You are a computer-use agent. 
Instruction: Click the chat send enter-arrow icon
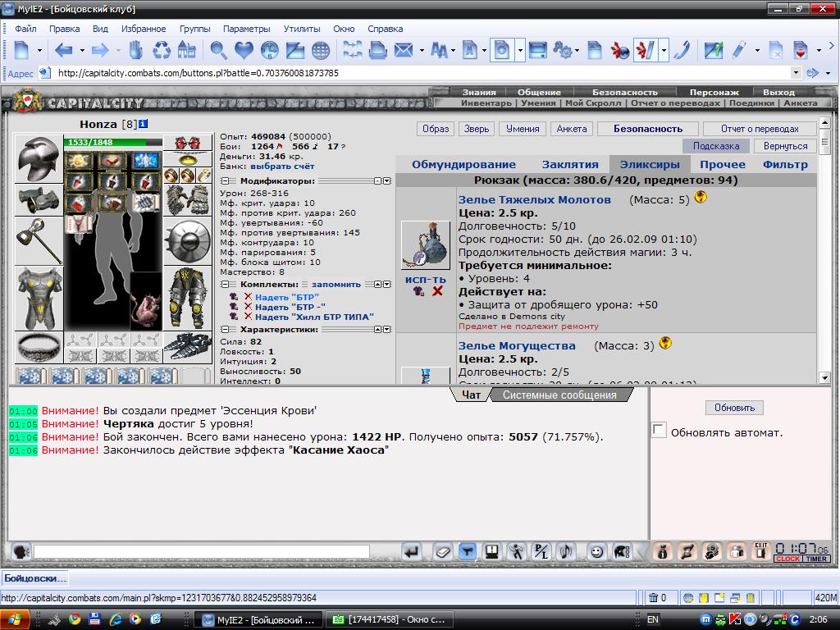coord(412,552)
